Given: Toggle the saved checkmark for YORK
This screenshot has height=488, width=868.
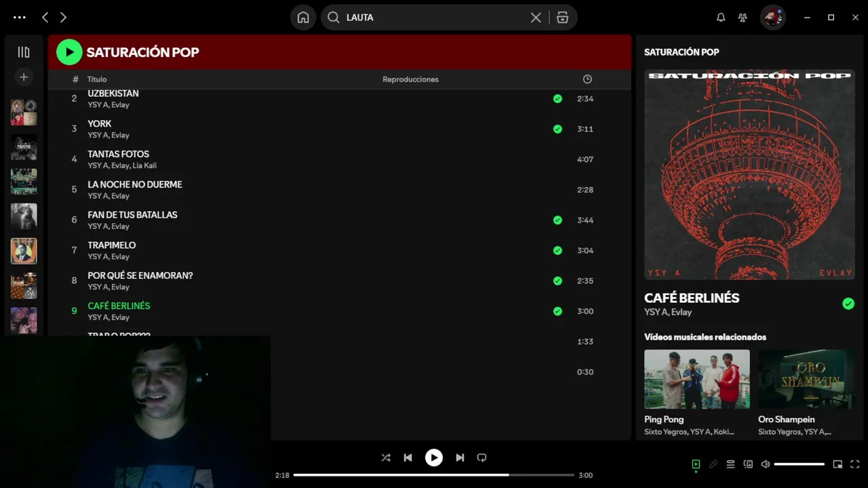Looking at the screenshot, I should 557,129.
